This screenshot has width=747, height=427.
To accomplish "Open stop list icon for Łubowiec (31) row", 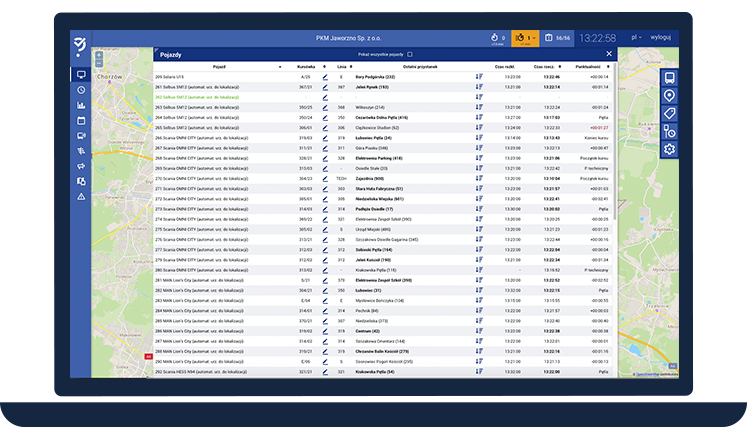I will (479, 290).
